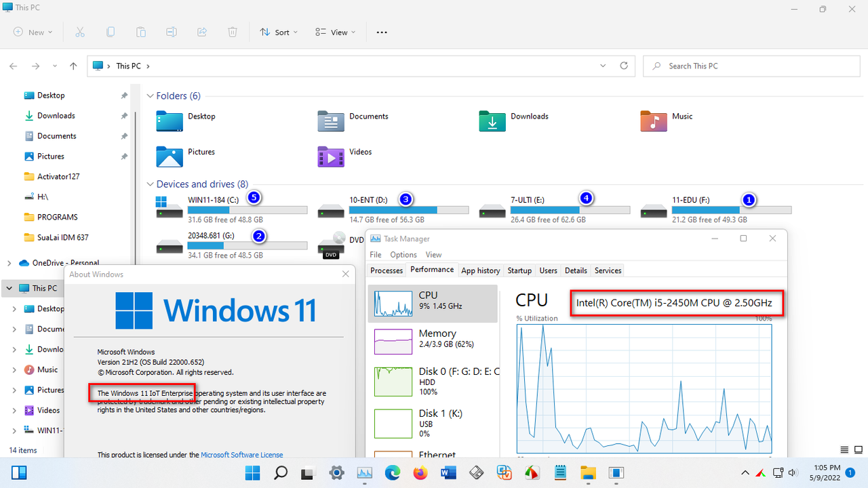Screen dimensions: 868x488
Task: Select the 11-EDU (F:) drive
Action: pyautogui.click(x=715, y=209)
